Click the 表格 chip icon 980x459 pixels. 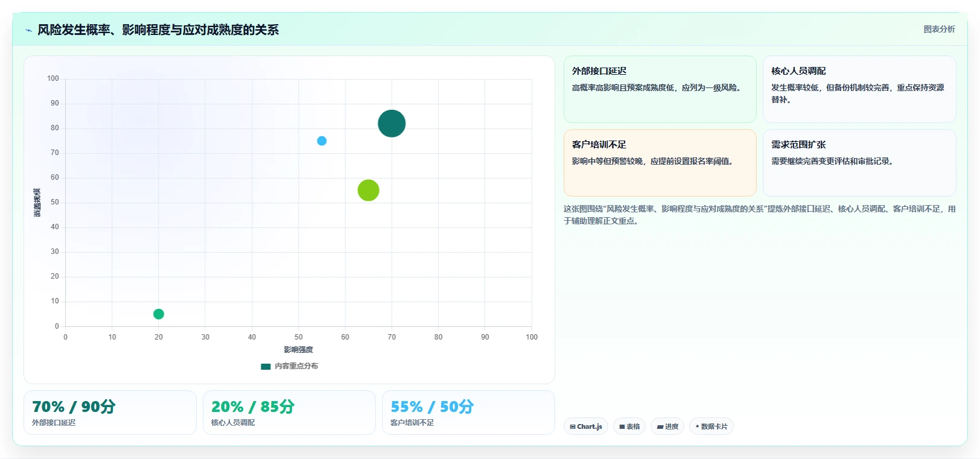pyautogui.click(x=622, y=427)
